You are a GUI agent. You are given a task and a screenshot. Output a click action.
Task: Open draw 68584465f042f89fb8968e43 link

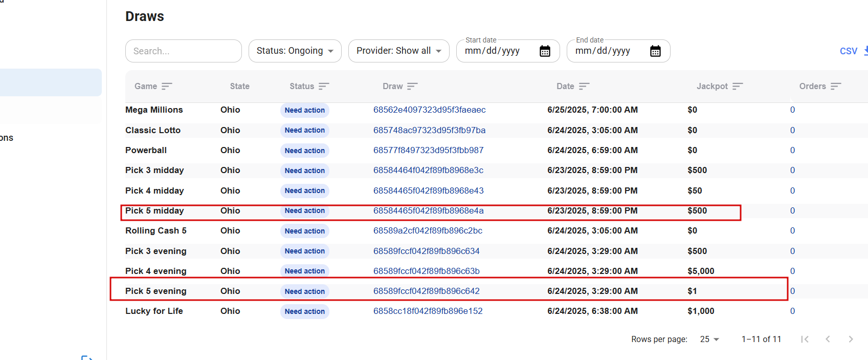pos(429,190)
